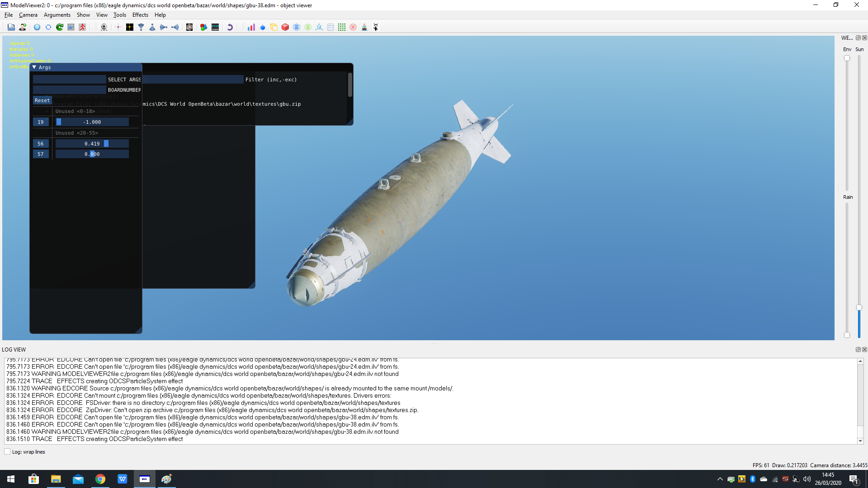
Task: Click the green dot grid icon
Action: (x=342, y=27)
